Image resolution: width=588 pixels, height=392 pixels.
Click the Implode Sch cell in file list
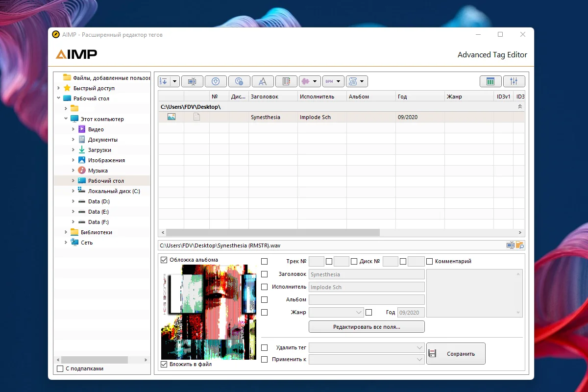[x=322, y=117]
